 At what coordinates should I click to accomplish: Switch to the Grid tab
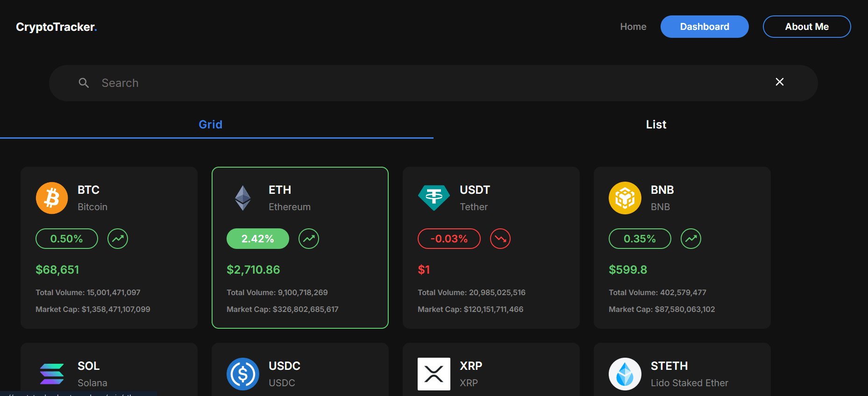pyautogui.click(x=211, y=124)
